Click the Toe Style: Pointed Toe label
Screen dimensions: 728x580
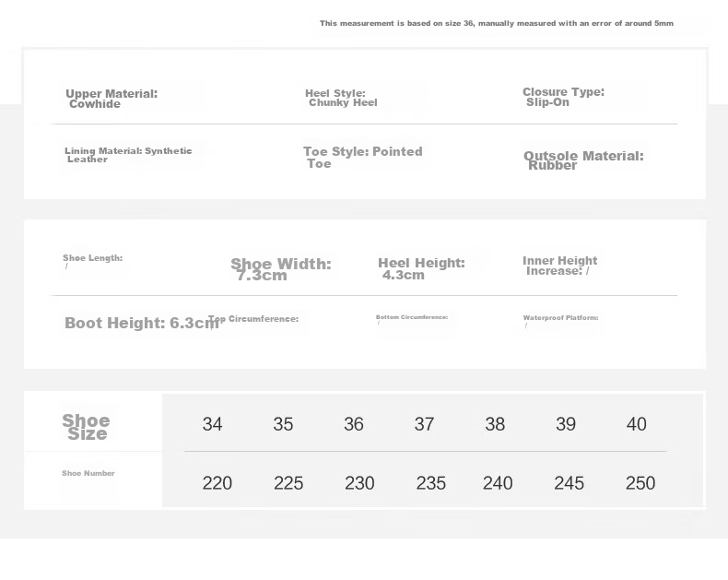click(x=362, y=157)
